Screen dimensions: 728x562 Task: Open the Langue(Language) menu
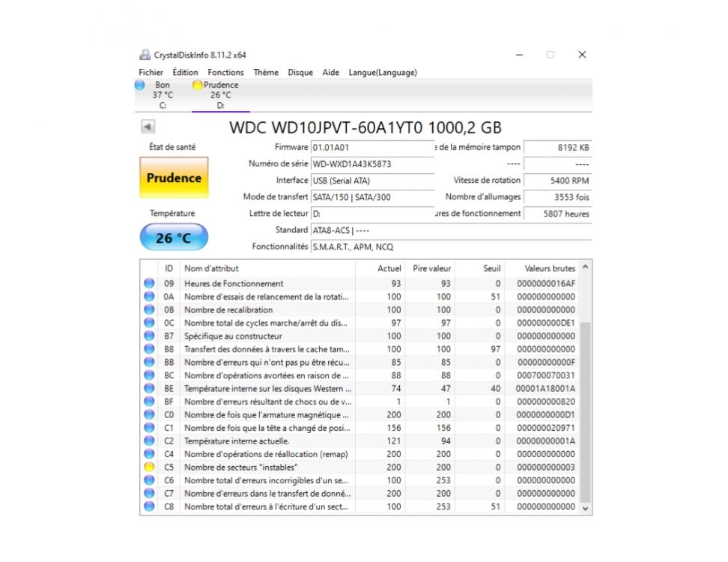tap(383, 73)
